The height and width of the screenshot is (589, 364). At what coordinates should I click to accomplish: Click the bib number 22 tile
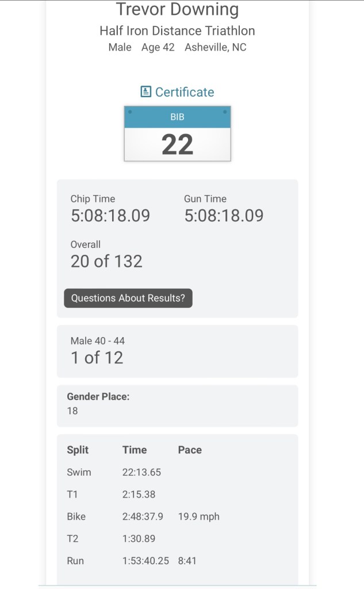177,133
